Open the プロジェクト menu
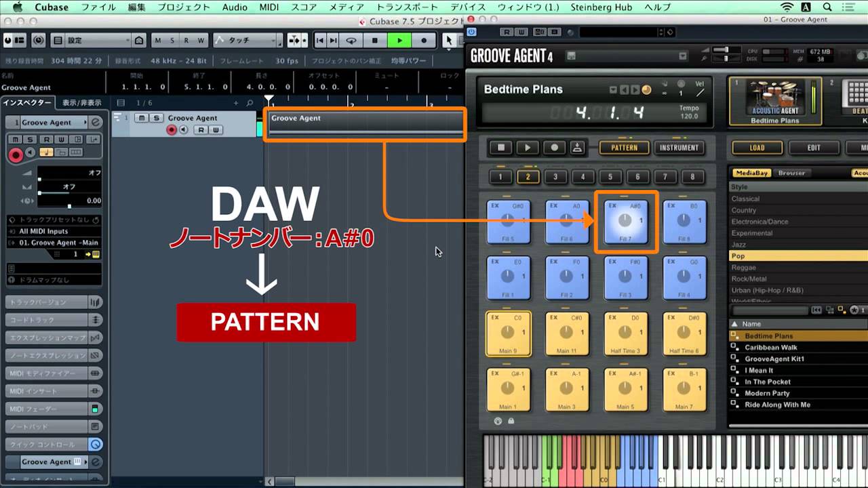The width and height of the screenshot is (868, 488). (184, 7)
